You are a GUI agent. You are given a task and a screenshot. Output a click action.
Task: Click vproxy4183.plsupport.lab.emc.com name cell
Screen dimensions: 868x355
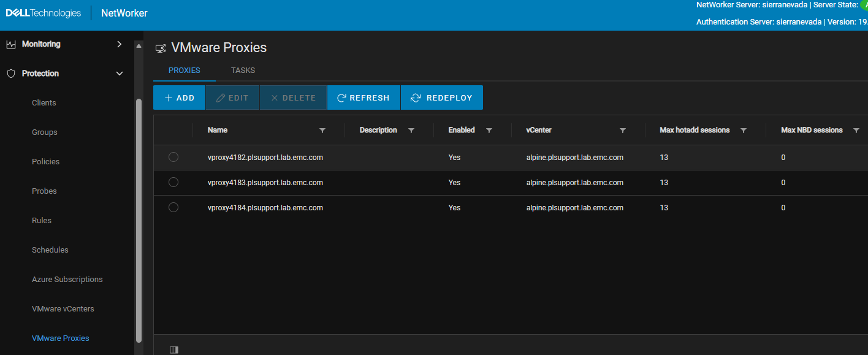tap(265, 183)
